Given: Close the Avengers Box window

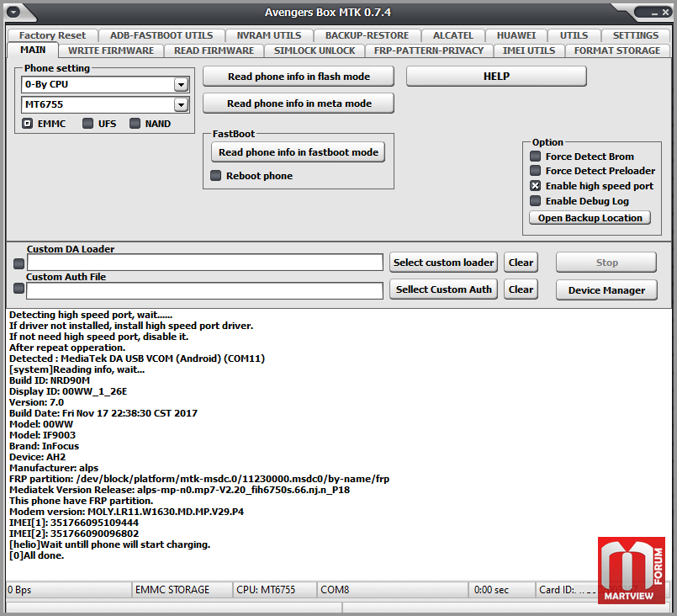Looking at the screenshot, I should 666,13.
